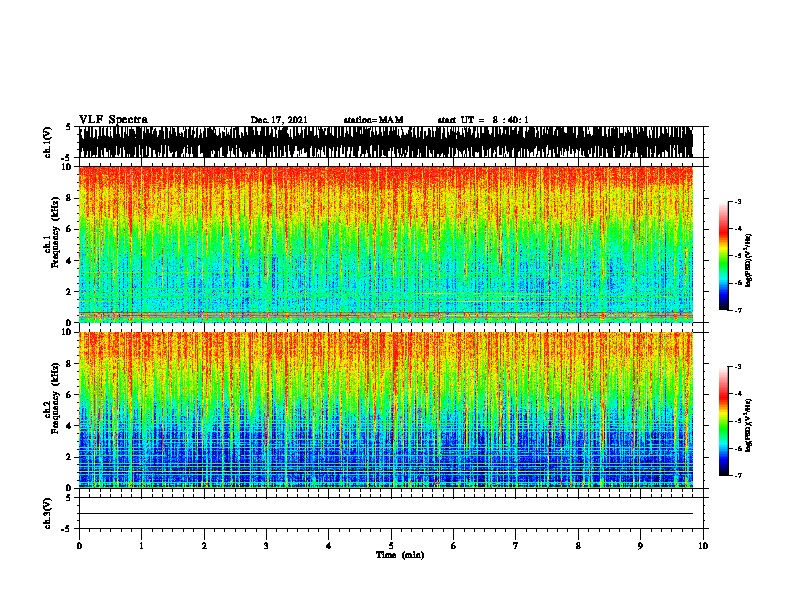Click the "start UT = 8 : 40: 1" text
Viewport: 792px width, 612px height.
click(483, 120)
